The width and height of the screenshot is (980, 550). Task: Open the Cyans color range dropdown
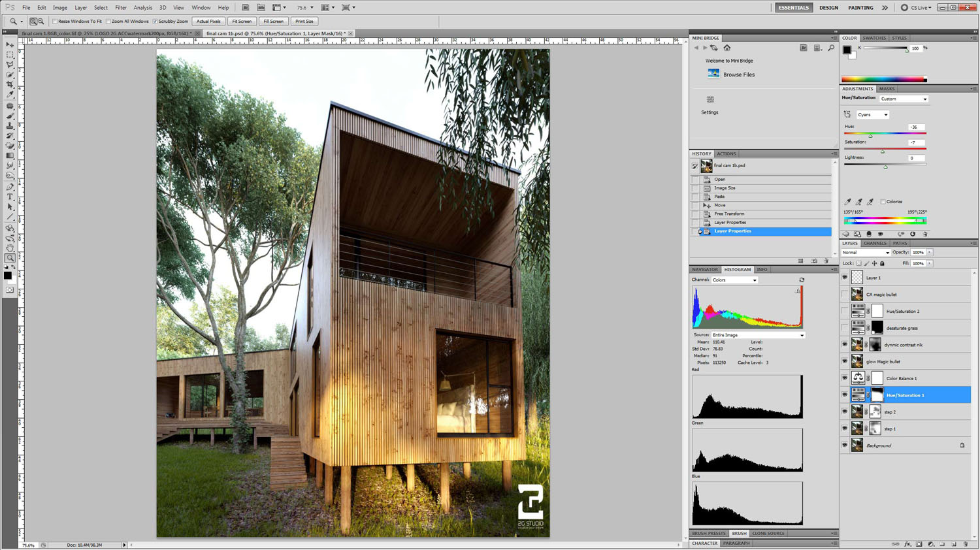tap(873, 115)
